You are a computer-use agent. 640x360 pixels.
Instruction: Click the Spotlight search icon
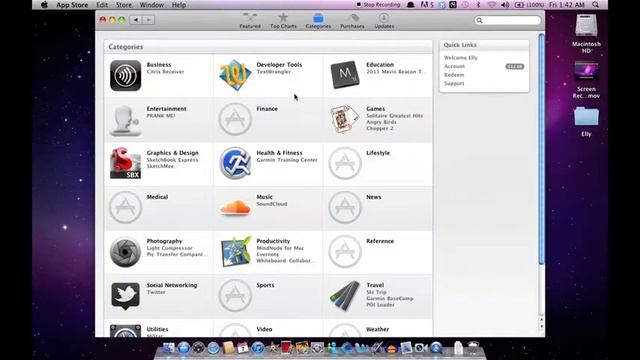[596, 5]
